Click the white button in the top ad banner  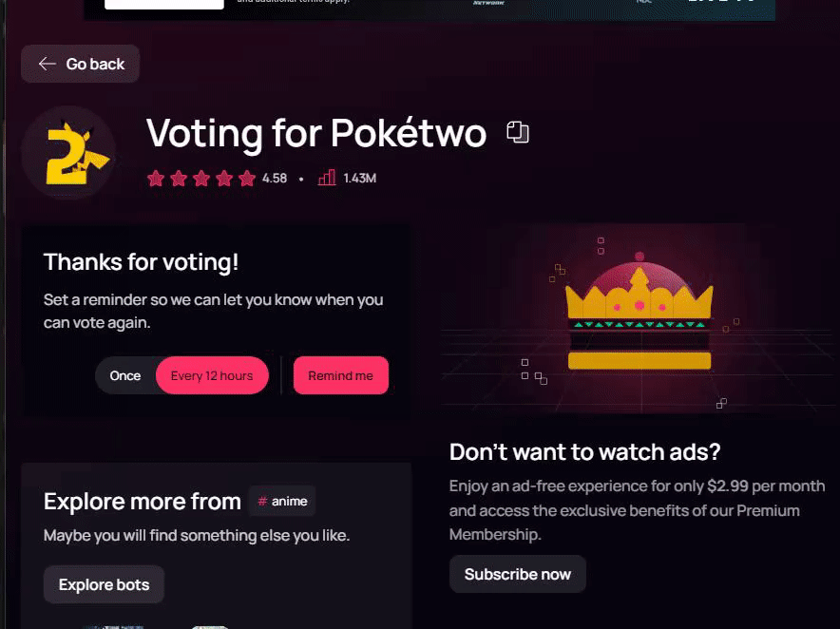(x=164, y=5)
